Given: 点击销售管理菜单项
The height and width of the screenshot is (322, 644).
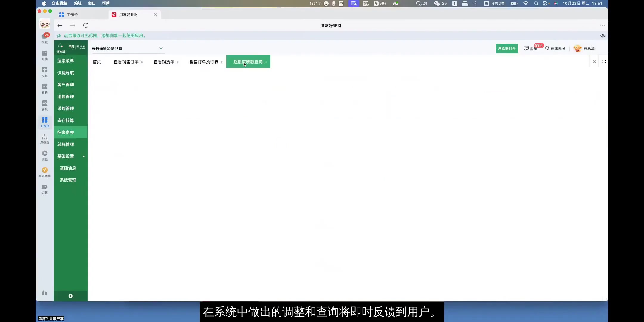Looking at the screenshot, I should (65, 96).
